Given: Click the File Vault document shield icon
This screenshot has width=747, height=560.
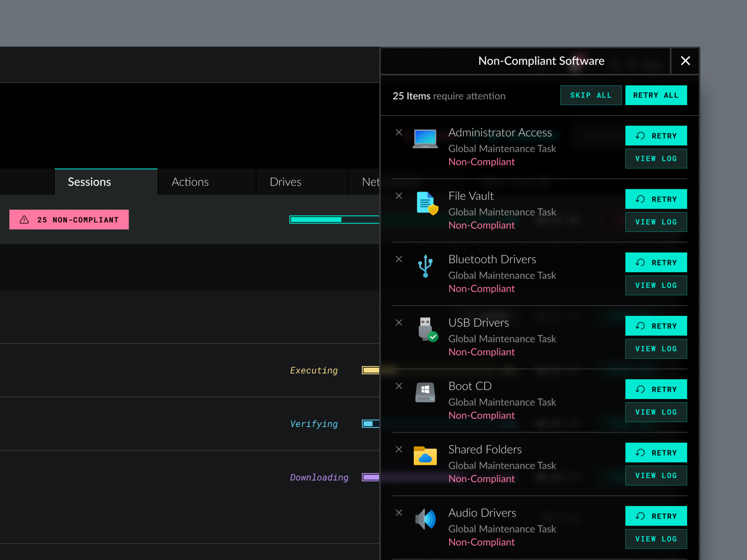Looking at the screenshot, I should (x=426, y=203).
